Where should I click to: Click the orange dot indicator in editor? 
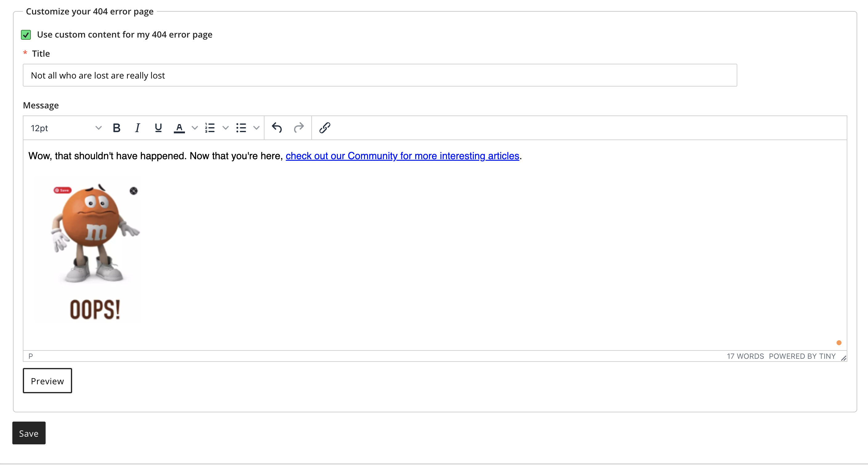839,343
